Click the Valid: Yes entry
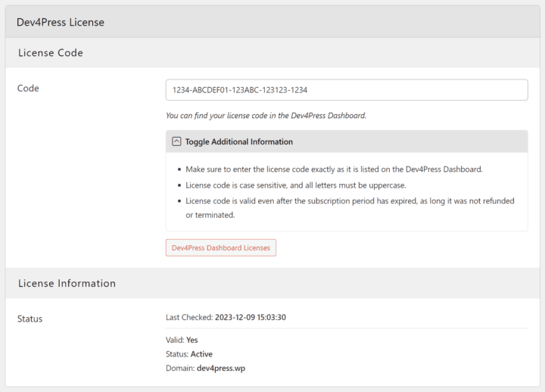The image size is (545, 392). click(x=182, y=340)
